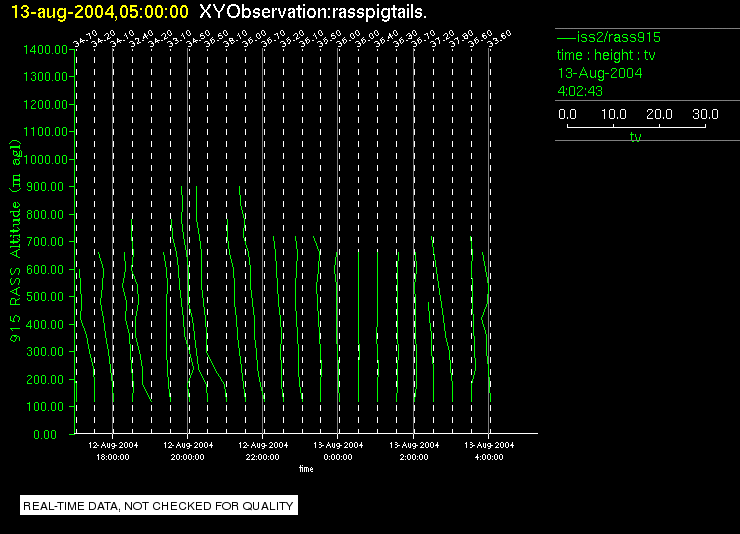Click the 13-Aug-2004 0:00:00 time label
Viewport: 740px width, 534px height.
tap(338, 451)
